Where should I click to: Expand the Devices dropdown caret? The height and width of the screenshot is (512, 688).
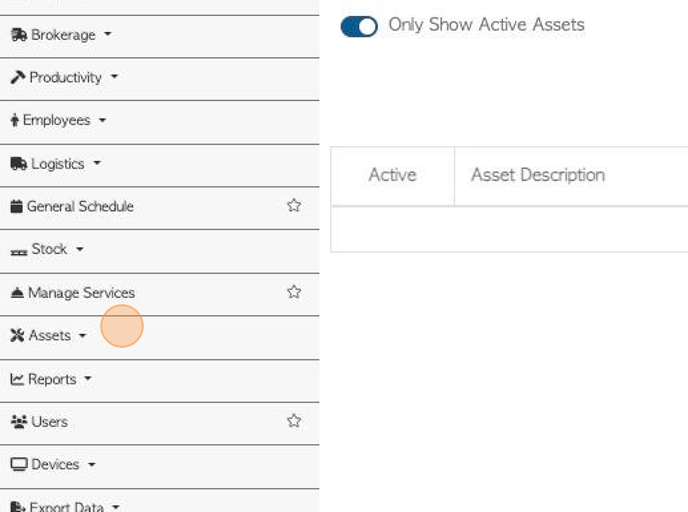click(x=92, y=464)
